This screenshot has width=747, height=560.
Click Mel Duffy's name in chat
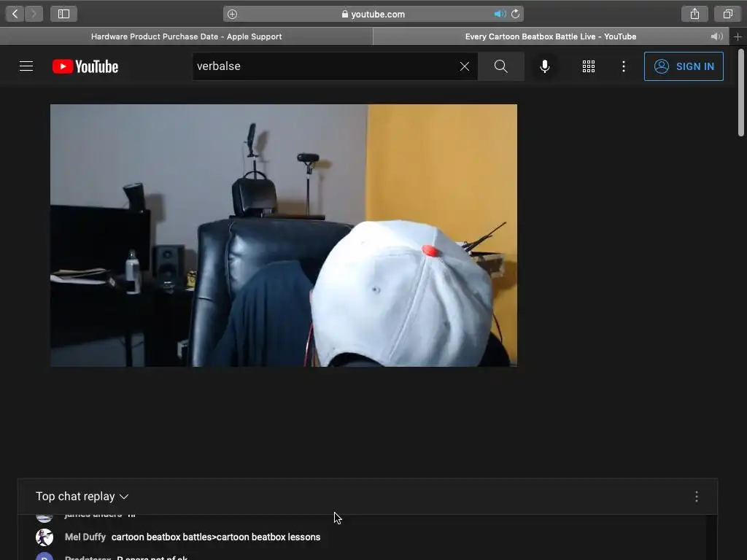85,537
